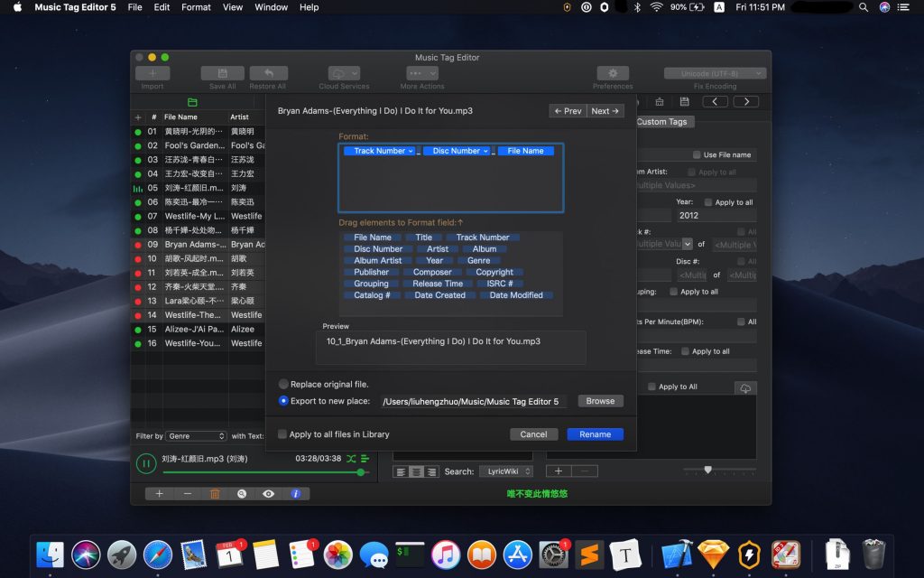
Task: Click the Restore All arrow icon
Action: 268,73
